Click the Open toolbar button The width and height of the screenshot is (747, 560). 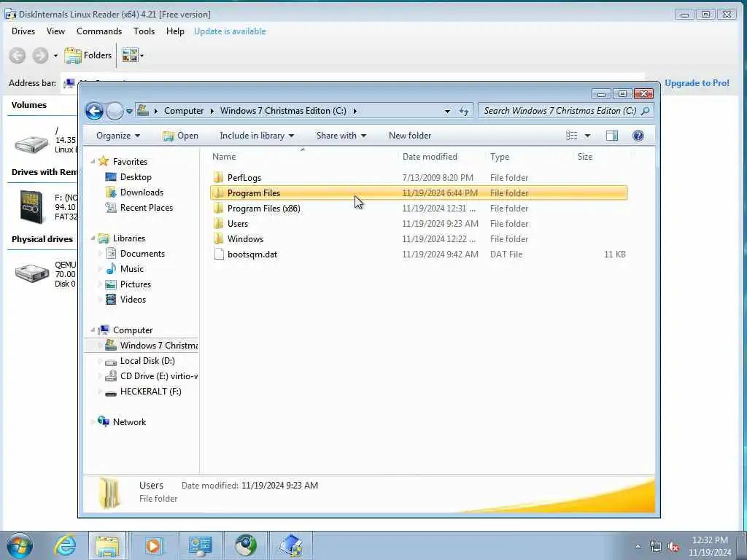(181, 136)
